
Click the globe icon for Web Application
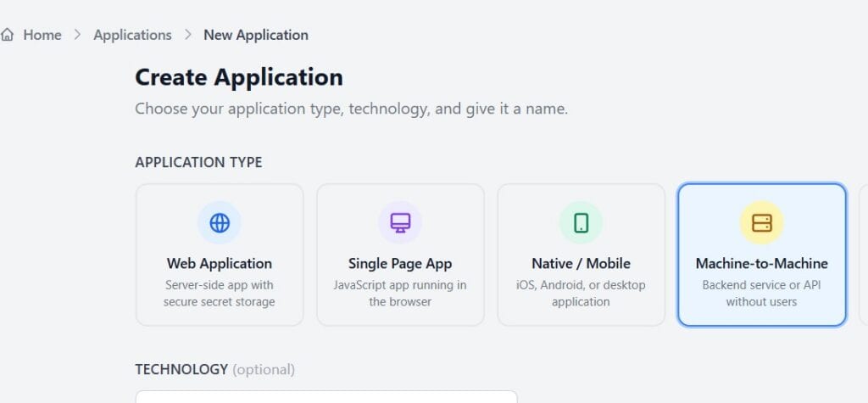220,223
